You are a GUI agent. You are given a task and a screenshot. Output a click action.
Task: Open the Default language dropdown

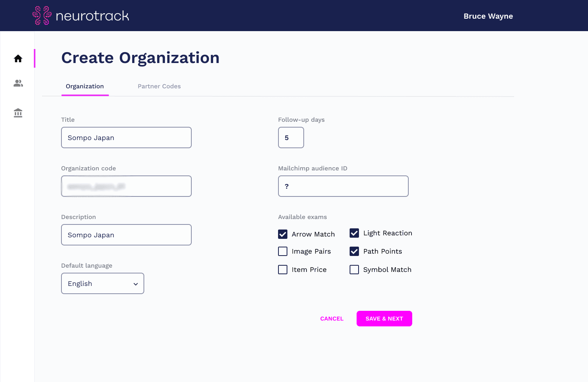pyautogui.click(x=102, y=283)
